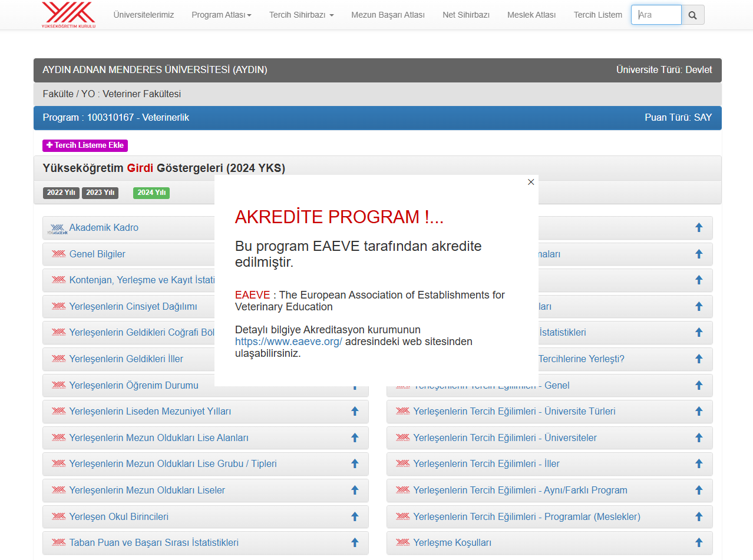Open the Tercih Sihirbazı dropdown menu
This screenshot has width=753, height=560.
pos(301,15)
